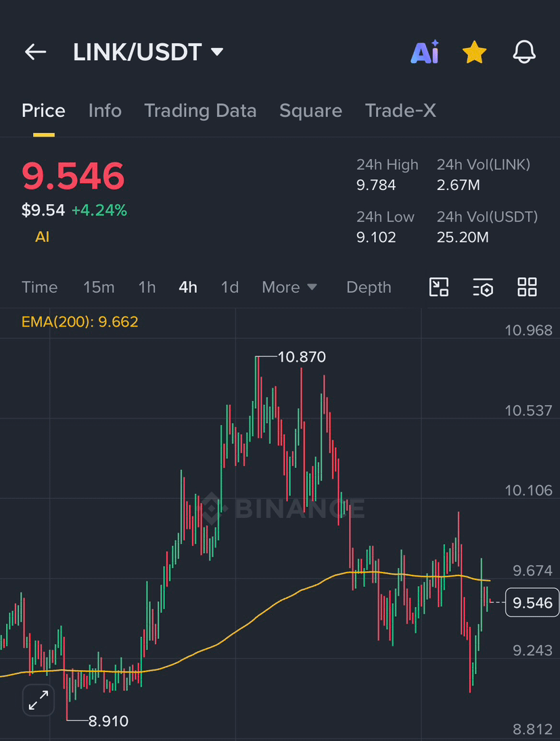Open the chart drawing tools icon

[x=438, y=287]
